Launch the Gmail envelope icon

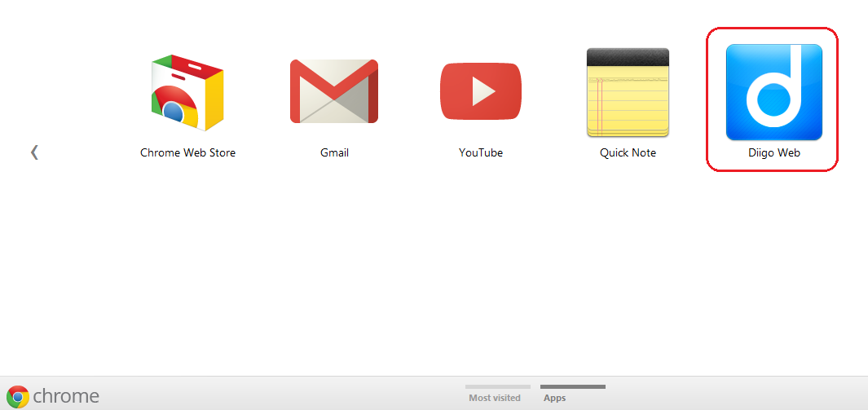click(x=334, y=90)
